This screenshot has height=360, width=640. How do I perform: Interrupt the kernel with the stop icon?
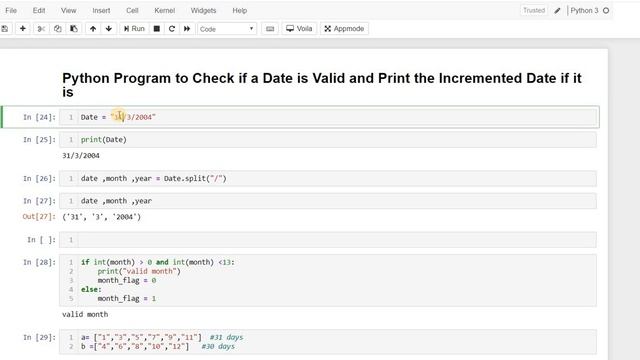157,29
